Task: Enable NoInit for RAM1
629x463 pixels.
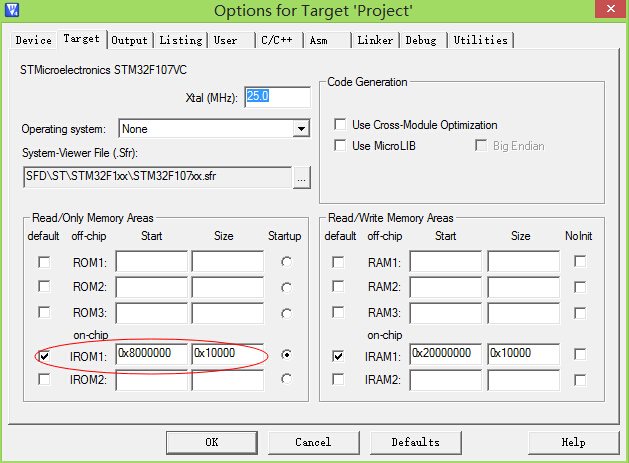Action: click(580, 261)
